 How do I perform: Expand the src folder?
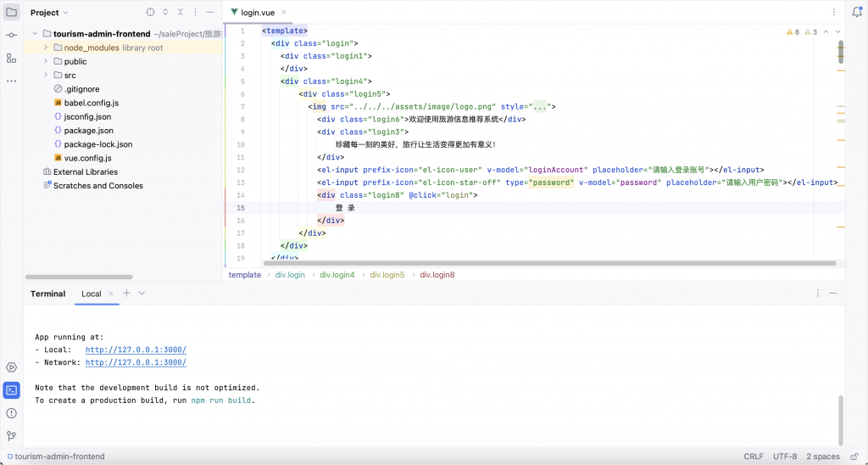tap(46, 76)
